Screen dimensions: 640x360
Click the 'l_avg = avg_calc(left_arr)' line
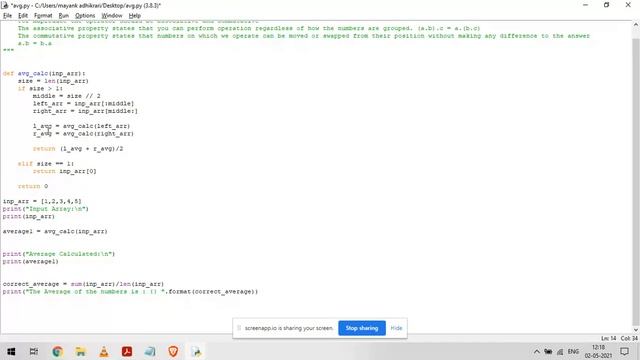coord(81,126)
